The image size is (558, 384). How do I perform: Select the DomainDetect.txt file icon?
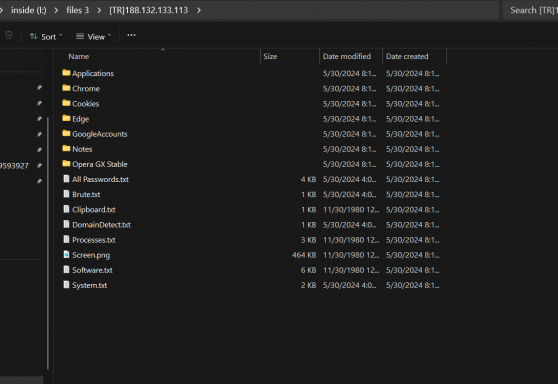point(66,224)
